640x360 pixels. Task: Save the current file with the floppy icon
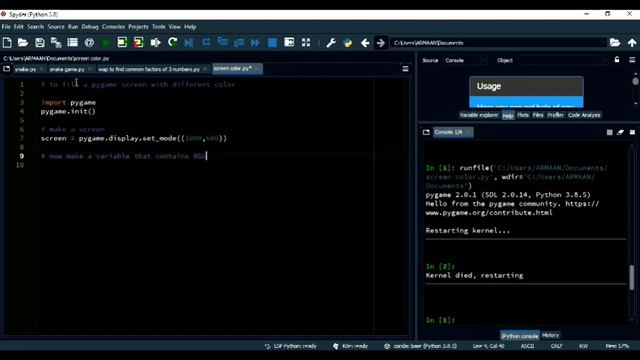(x=40, y=42)
